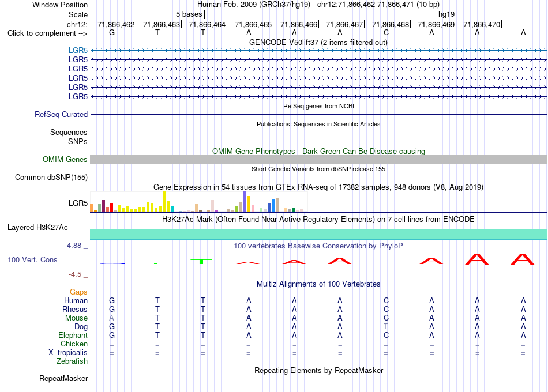Click the purple GTEx expression bar
548x392 pixels.
[245, 202]
